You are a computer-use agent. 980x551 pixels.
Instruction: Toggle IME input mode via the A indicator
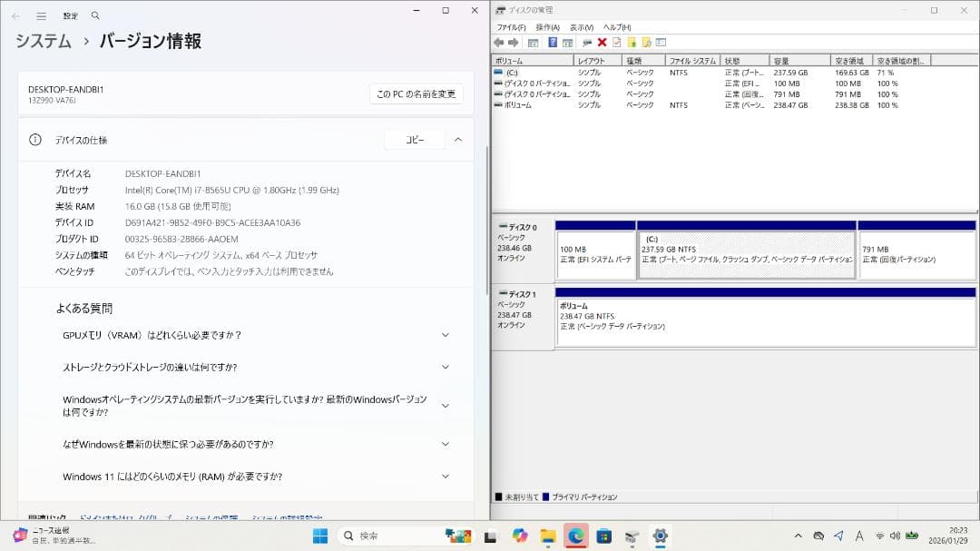pyautogui.click(x=860, y=536)
